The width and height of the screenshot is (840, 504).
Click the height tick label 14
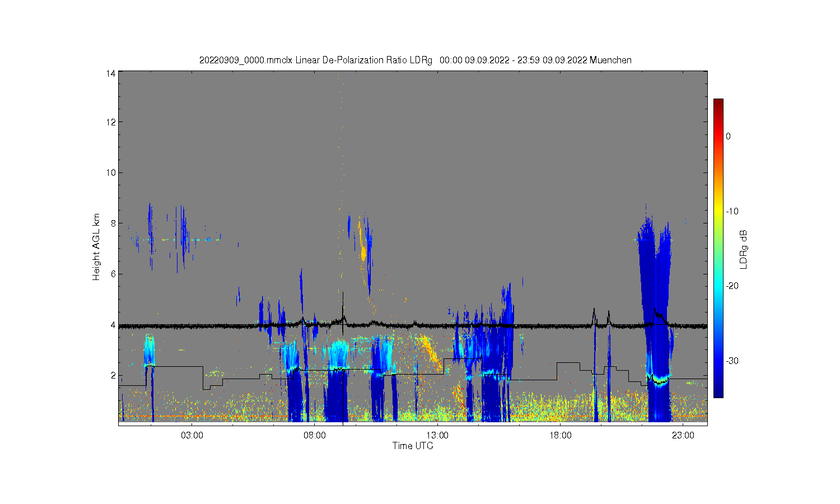(x=111, y=73)
